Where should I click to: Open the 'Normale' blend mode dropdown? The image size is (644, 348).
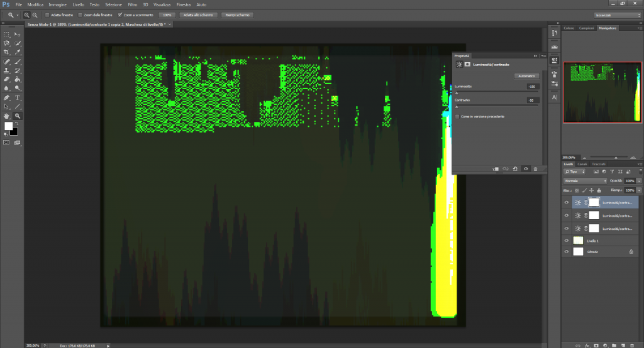pos(585,180)
